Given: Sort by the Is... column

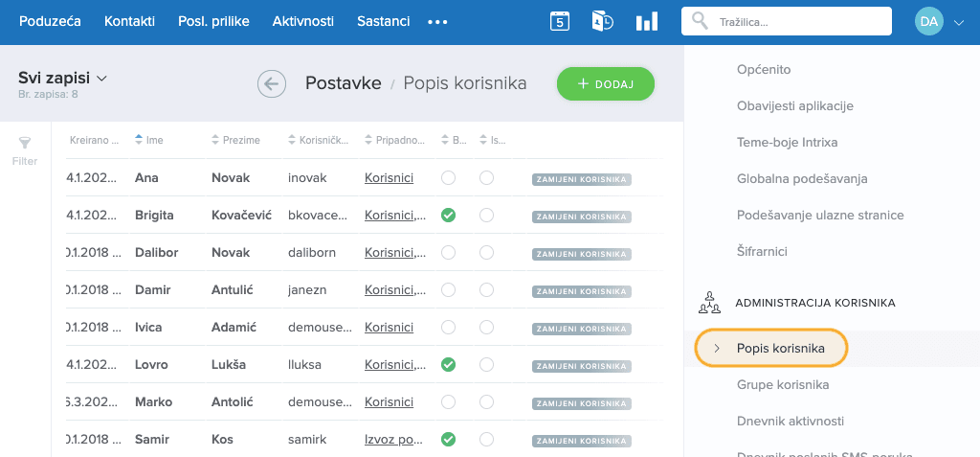Looking at the screenshot, I should click(493, 140).
